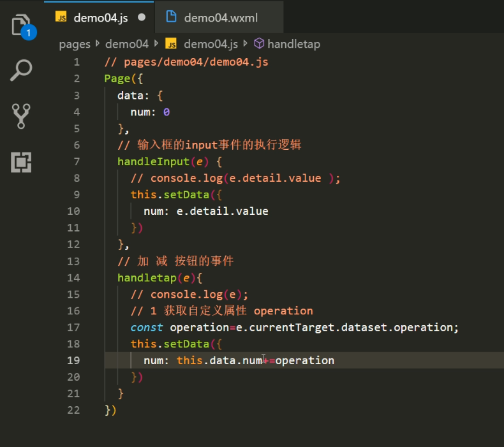Screen dimensions: 504x447
Task: Click the JS icon in the breadcrumb
Action: click(x=171, y=43)
